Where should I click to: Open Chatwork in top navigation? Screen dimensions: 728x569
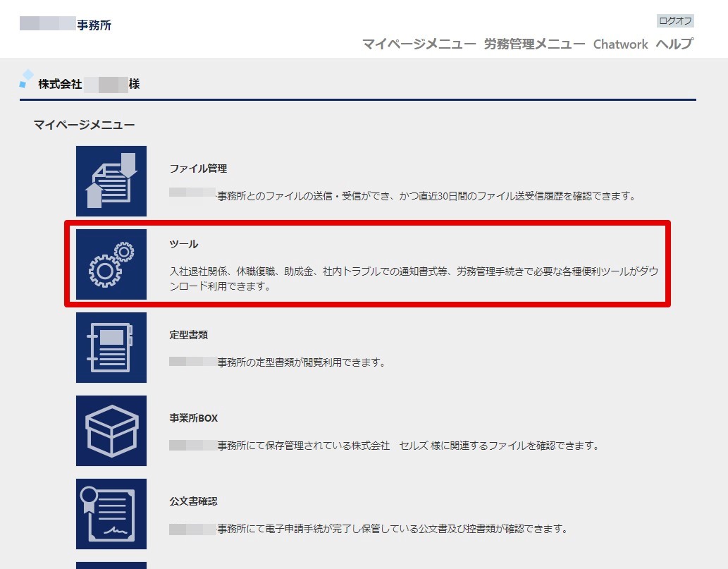pyautogui.click(x=620, y=44)
